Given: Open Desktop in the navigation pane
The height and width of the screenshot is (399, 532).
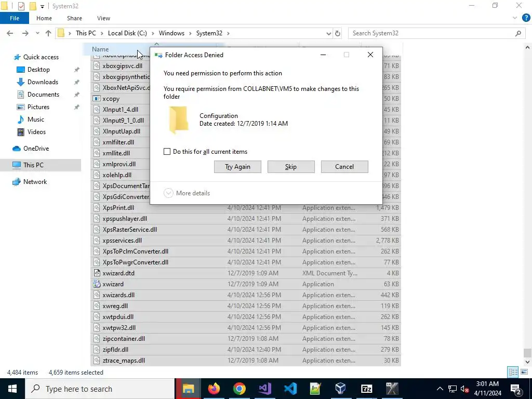Looking at the screenshot, I should coord(38,70).
